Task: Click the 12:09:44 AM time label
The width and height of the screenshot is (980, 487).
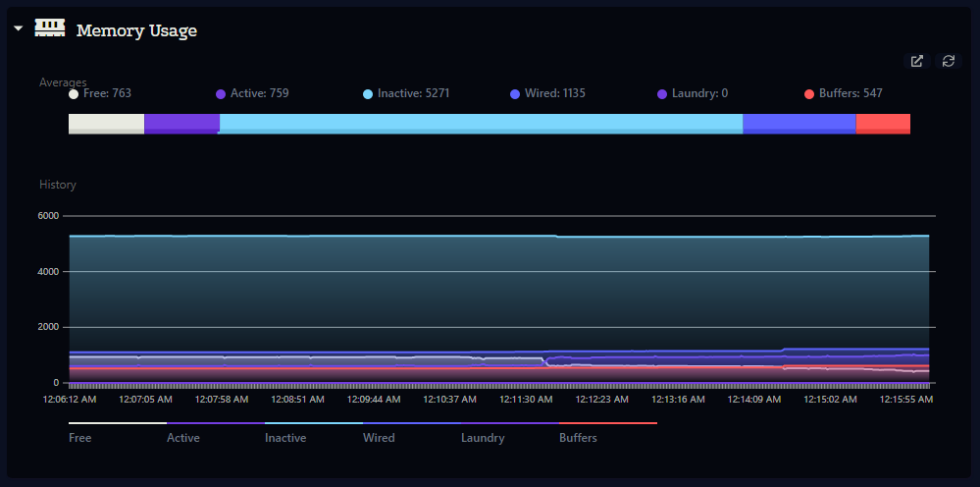Action: (x=374, y=400)
